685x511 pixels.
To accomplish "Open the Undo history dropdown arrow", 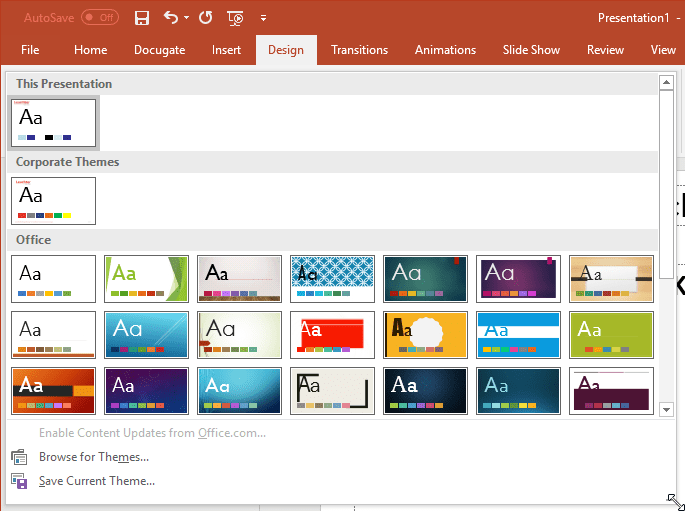I will click(x=187, y=17).
